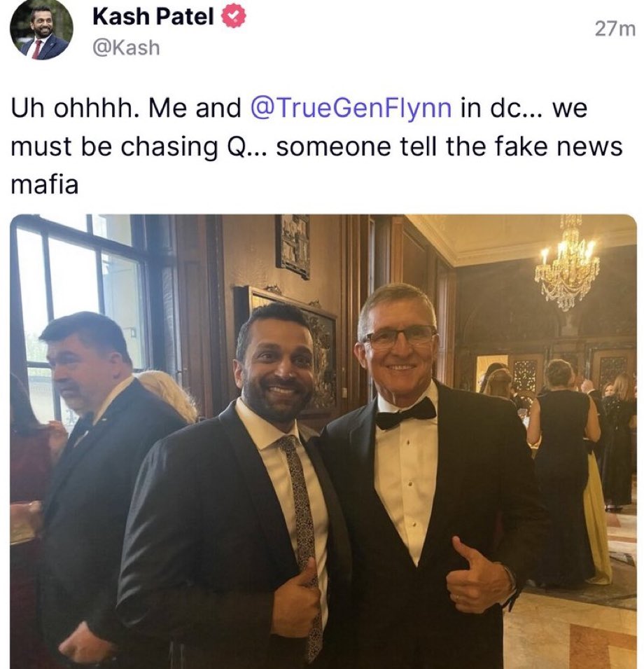Tap the small framed picture high on wall
644x669 pixels.
[293, 245]
